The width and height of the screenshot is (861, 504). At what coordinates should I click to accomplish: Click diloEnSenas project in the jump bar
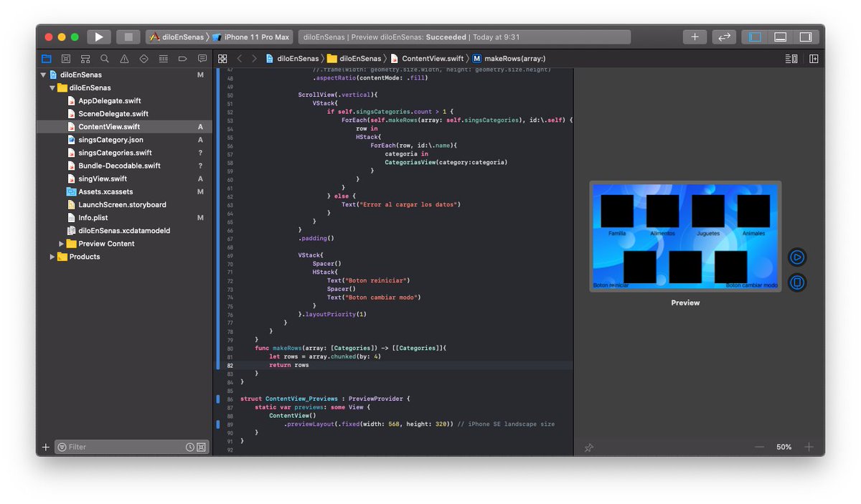293,59
